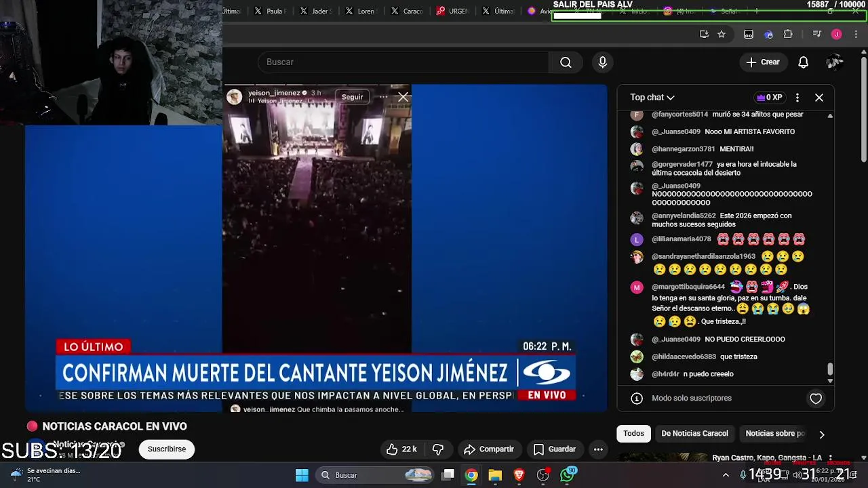Send a heart reaction in chat
This screenshot has height=488, width=868.
click(816, 399)
